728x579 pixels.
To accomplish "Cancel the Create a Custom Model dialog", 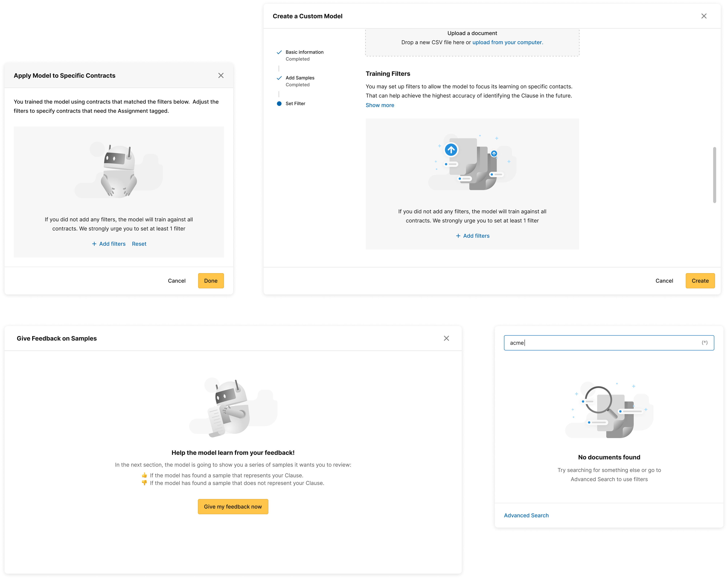I will click(664, 281).
